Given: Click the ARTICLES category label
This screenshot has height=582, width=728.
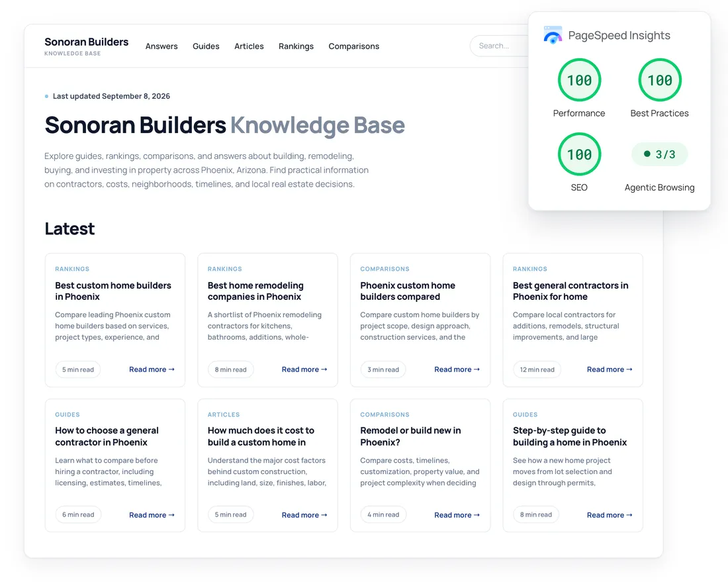Looking at the screenshot, I should 224,414.
